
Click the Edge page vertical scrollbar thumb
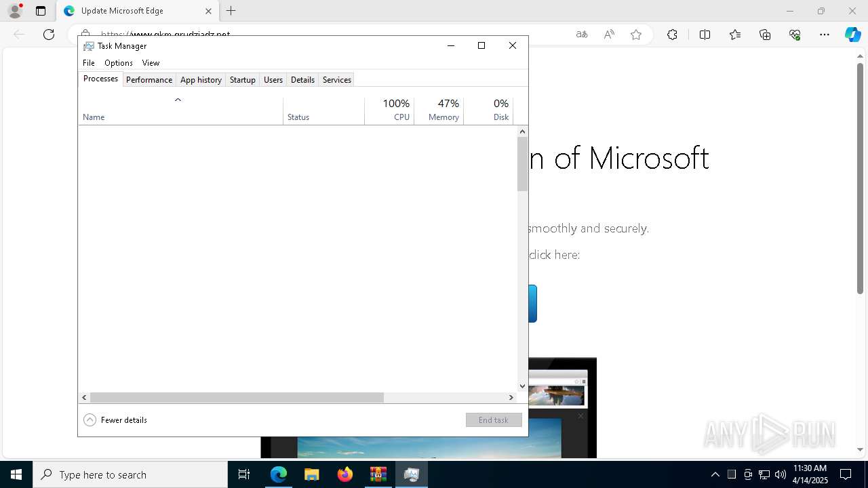[860, 178]
